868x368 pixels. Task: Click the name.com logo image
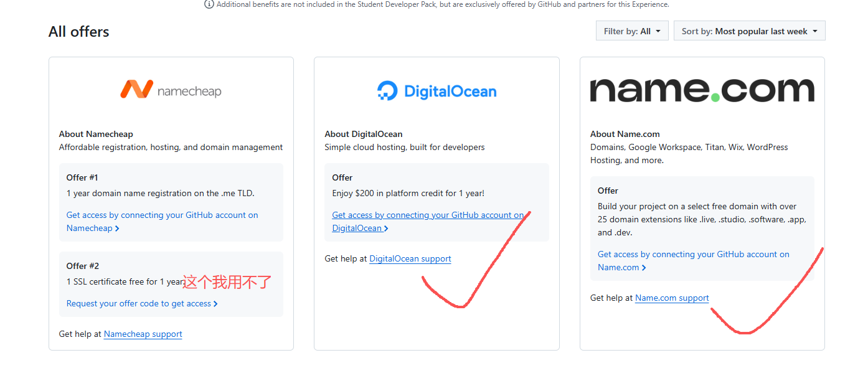(702, 90)
